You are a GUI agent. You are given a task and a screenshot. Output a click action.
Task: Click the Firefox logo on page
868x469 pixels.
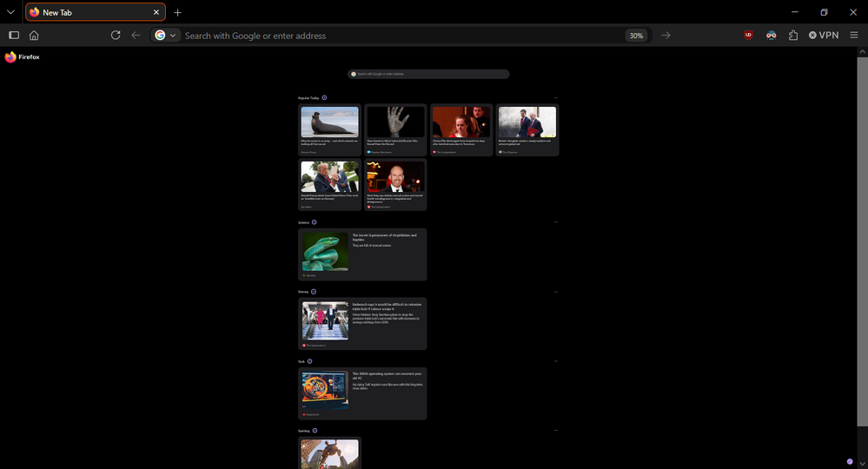[22, 57]
